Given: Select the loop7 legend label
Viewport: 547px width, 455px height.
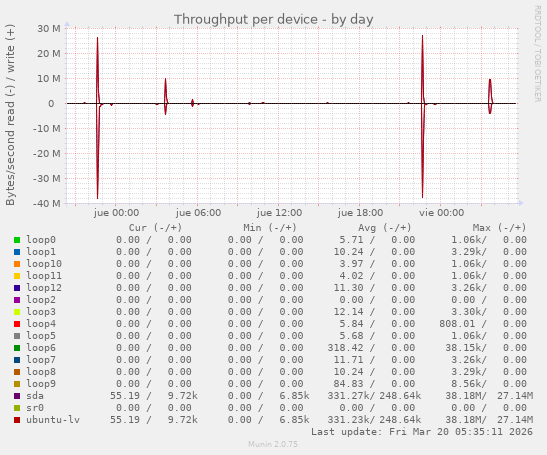Looking at the screenshot, I should point(41,359).
